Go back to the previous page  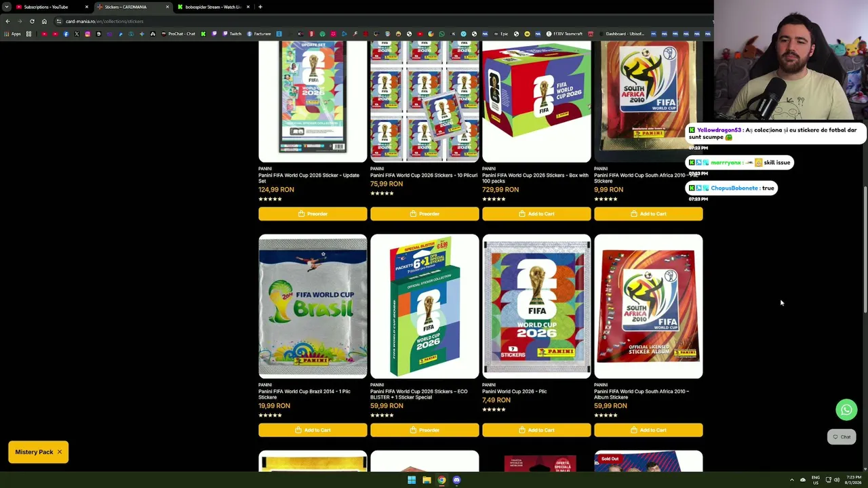click(x=7, y=21)
